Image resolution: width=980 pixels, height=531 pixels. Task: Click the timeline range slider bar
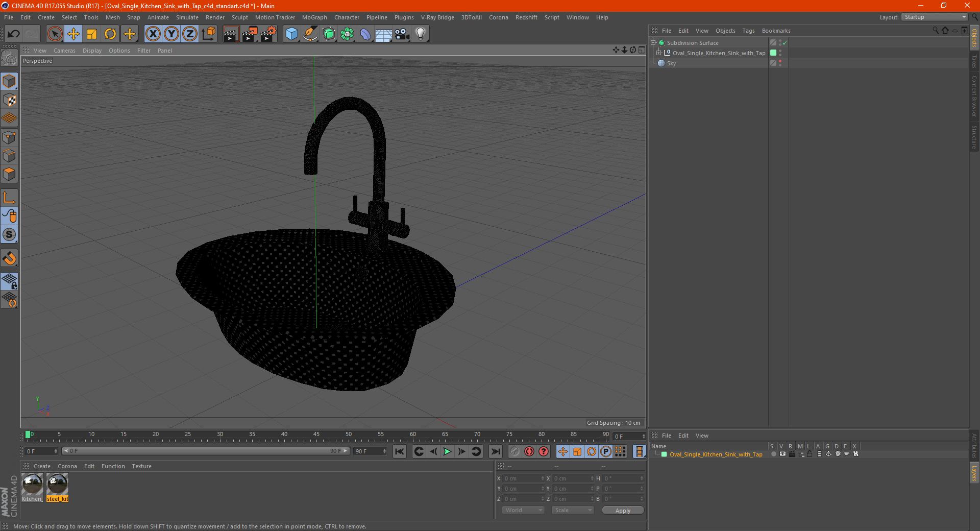click(205, 451)
